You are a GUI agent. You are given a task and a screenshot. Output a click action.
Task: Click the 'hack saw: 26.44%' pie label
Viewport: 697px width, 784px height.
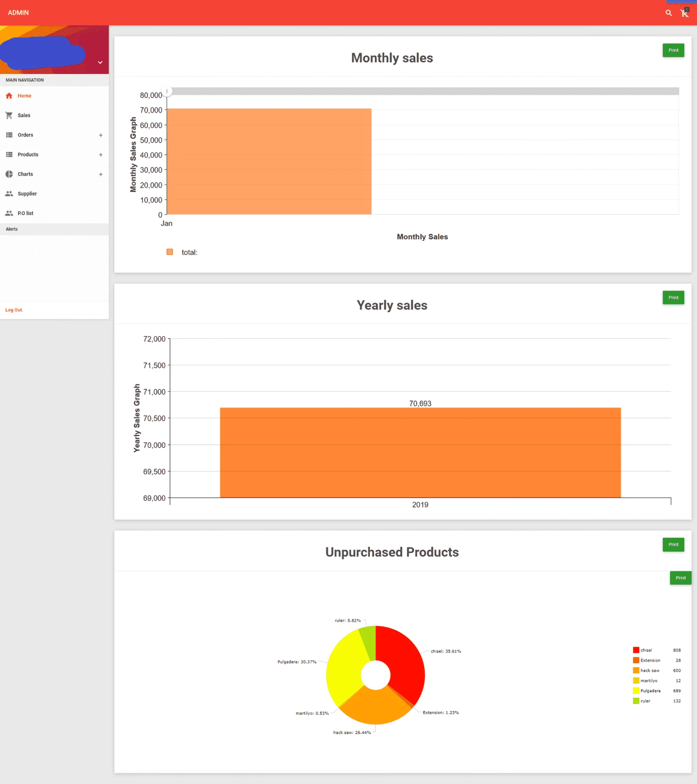pyautogui.click(x=352, y=733)
